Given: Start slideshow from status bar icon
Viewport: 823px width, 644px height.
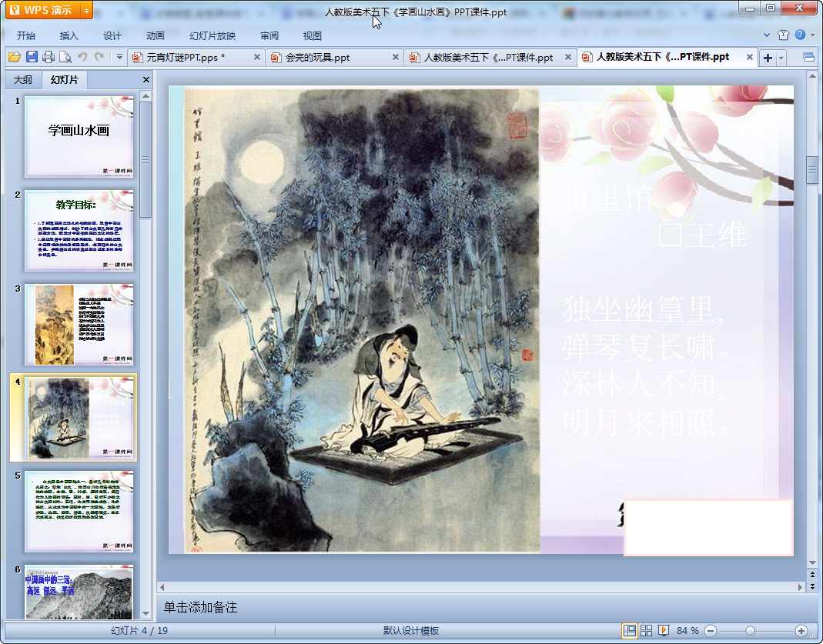Looking at the screenshot, I should tap(664, 630).
